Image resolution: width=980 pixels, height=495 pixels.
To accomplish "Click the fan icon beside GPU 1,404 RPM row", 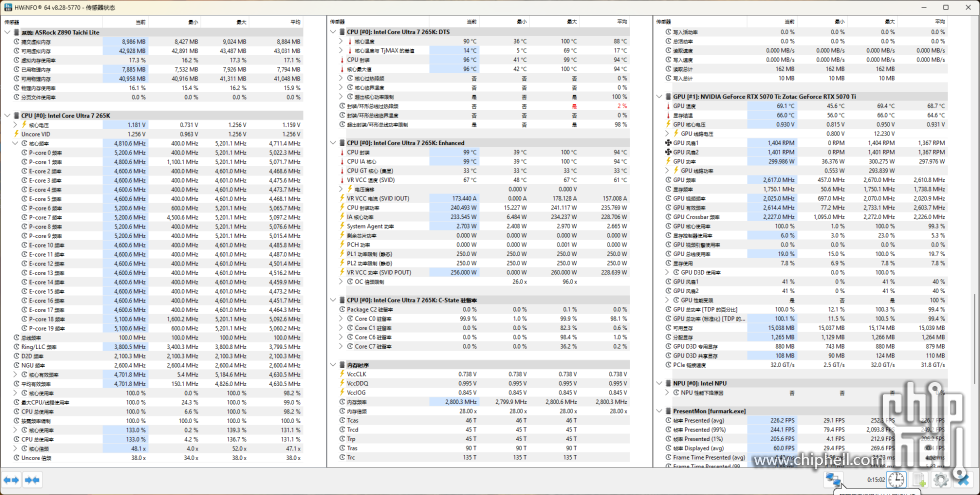I will click(x=668, y=143).
